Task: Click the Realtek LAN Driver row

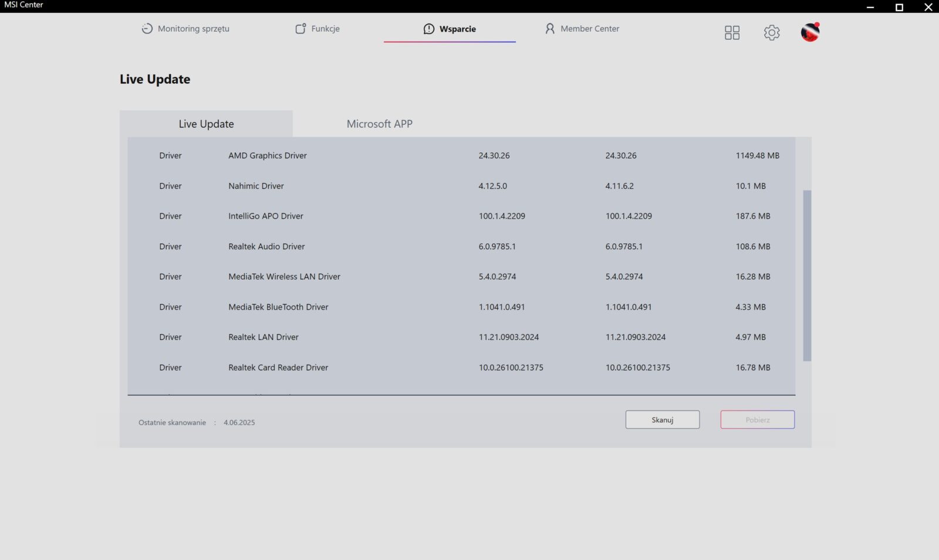Action: [x=264, y=337]
